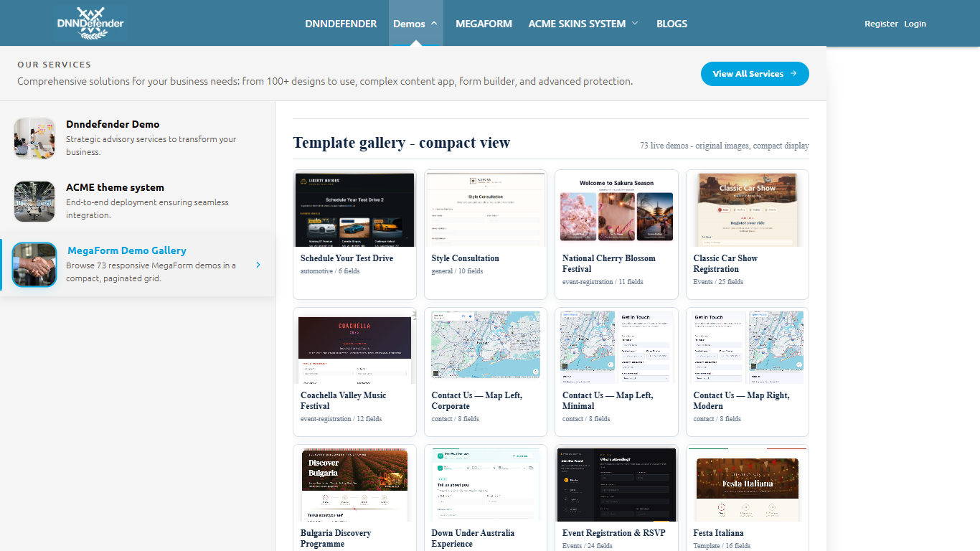Viewport: 980px width, 551px height.
Task: Click the Coachella Valley Music Festival title
Action: coord(344,400)
